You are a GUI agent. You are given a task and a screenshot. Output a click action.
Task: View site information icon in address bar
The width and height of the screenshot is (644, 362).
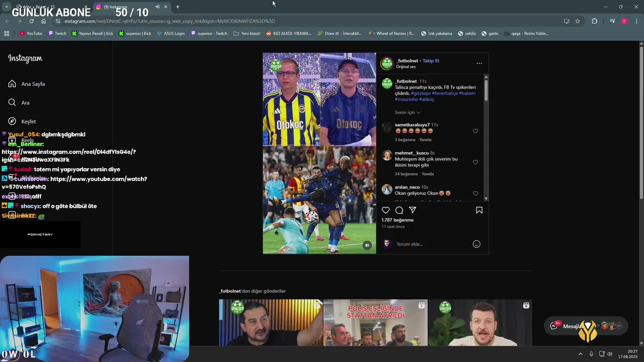pos(58,21)
